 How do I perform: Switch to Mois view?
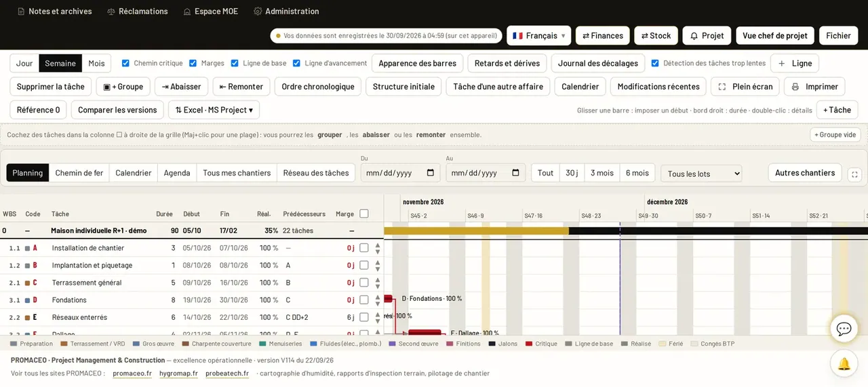pyautogui.click(x=97, y=63)
